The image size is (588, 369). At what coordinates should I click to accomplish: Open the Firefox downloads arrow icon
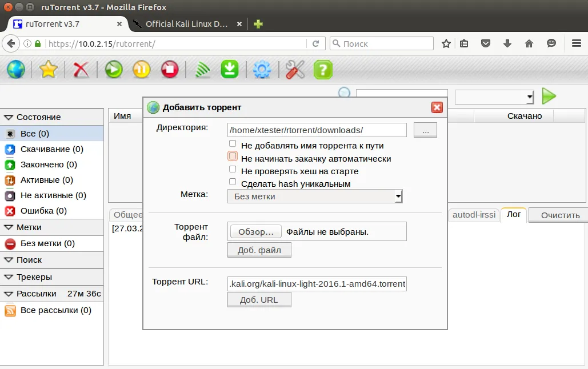(507, 44)
